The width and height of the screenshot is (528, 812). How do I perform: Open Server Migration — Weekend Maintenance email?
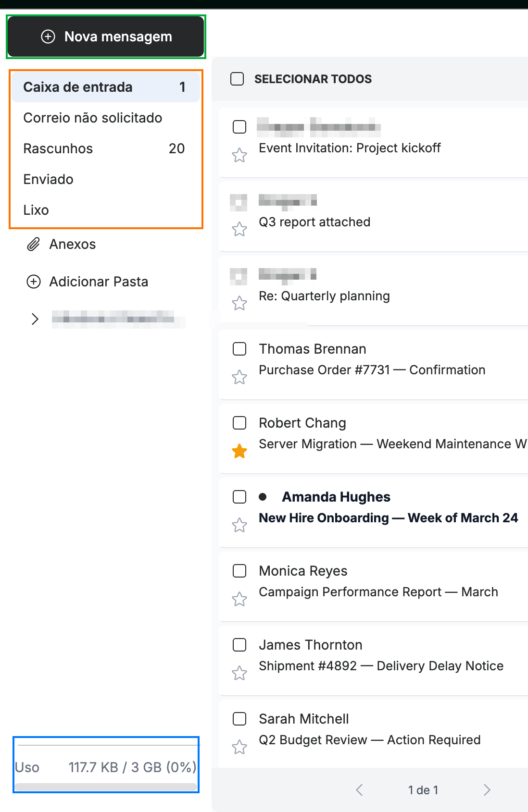[393, 444]
